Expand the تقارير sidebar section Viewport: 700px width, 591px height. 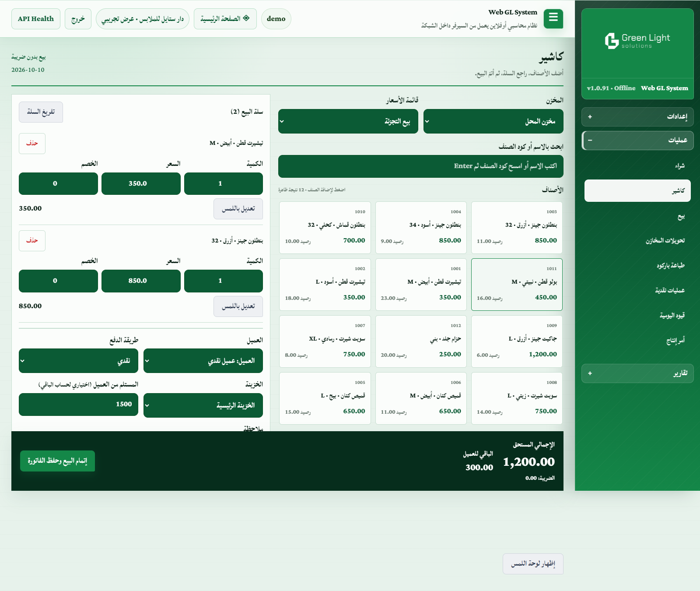point(637,373)
